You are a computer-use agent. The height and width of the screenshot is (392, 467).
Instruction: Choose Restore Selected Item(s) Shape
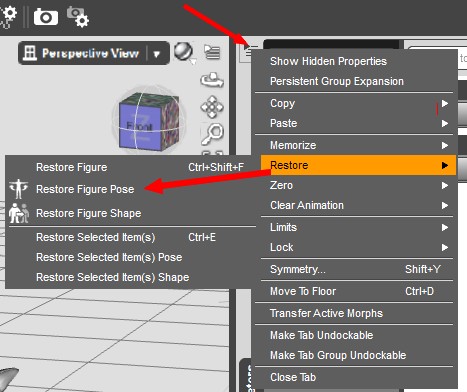coord(132,277)
